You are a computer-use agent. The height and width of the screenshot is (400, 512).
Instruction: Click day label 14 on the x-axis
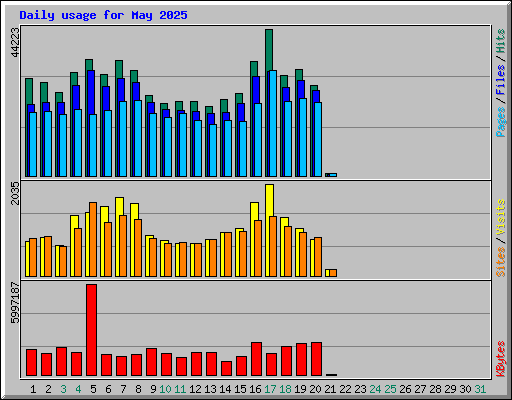225,389
